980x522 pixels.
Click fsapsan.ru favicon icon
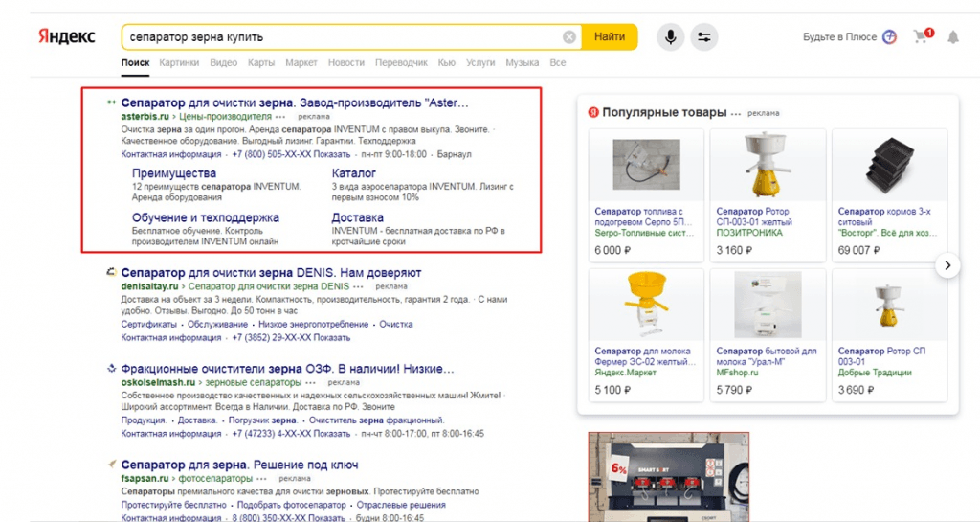(x=111, y=464)
